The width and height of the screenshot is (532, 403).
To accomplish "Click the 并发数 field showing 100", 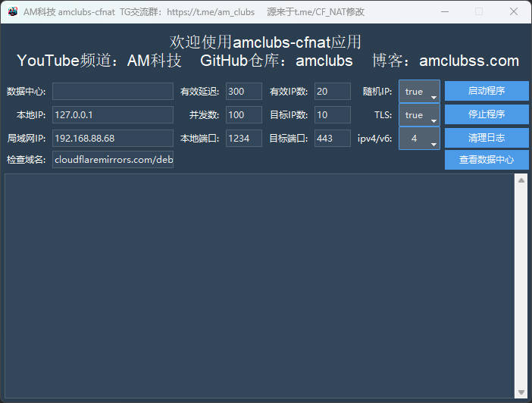I will (x=243, y=115).
